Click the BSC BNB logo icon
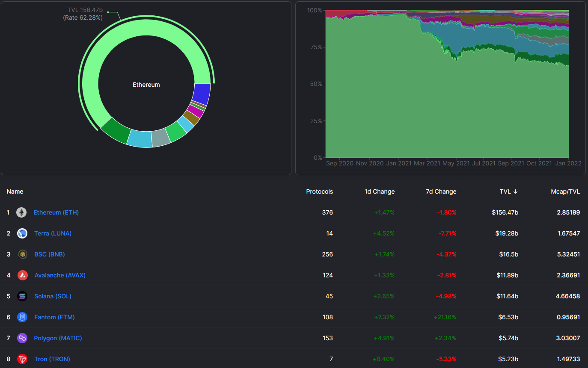This screenshot has height=368, width=588. point(22,254)
